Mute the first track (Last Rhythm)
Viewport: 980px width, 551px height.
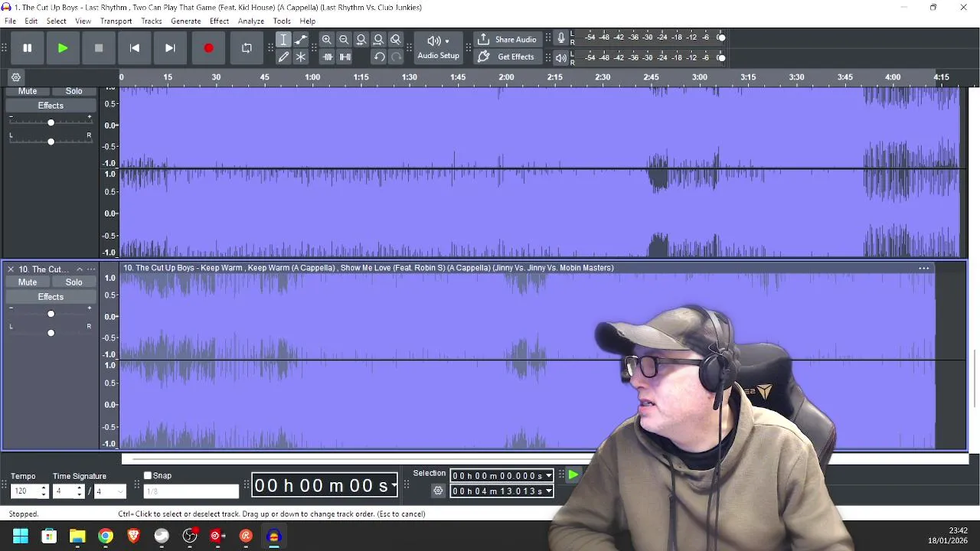28,91
